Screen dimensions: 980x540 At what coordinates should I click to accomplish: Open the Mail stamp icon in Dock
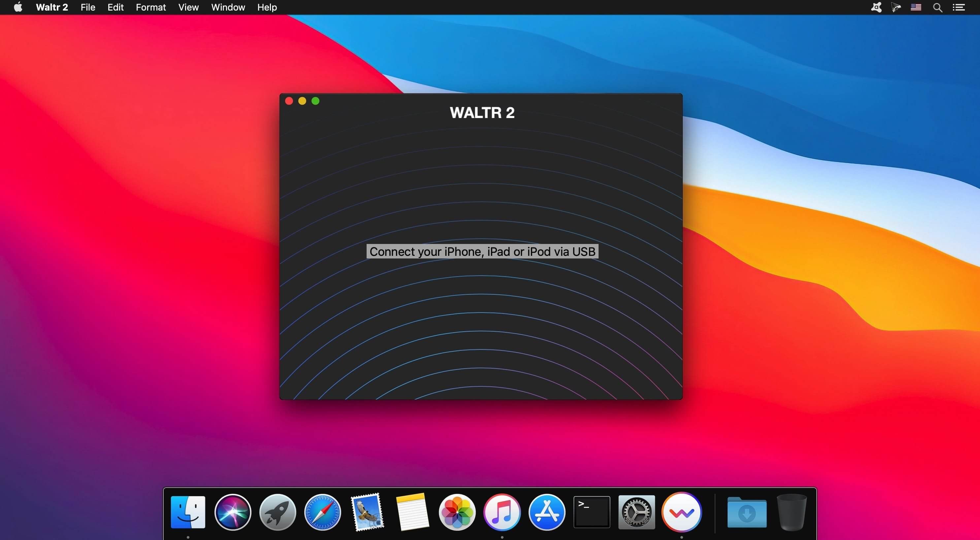coord(367,512)
